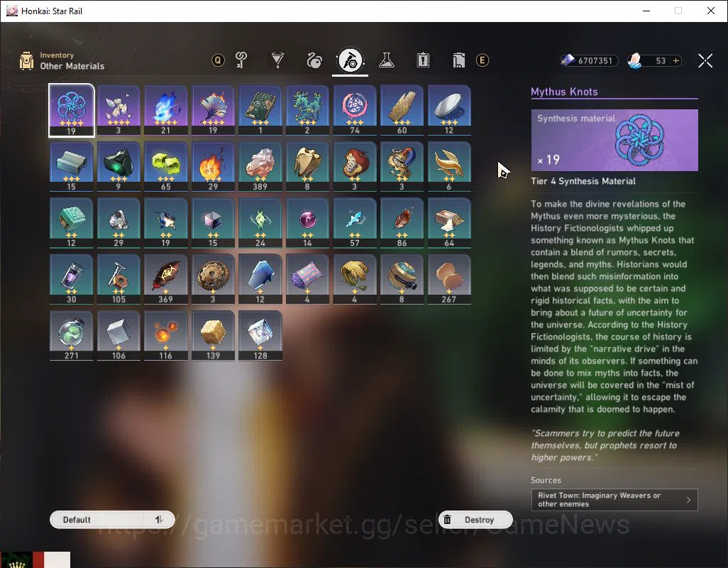Image resolution: width=728 pixels, height=568 pixels.
Task: Select the gray cube item with count 106
Action: [x=118, y=335]
